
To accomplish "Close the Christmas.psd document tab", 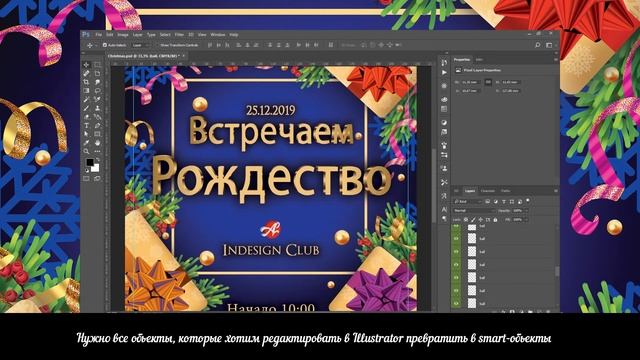I will tap(183, 56).
